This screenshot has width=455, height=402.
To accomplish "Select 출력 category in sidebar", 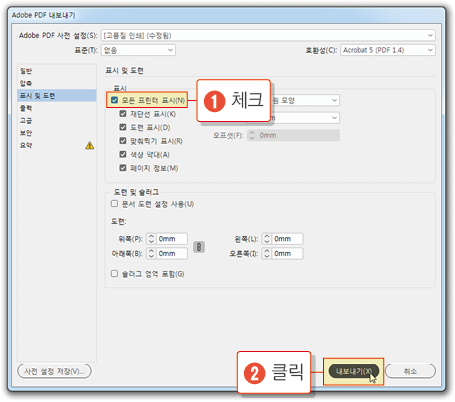I will 57,108.
